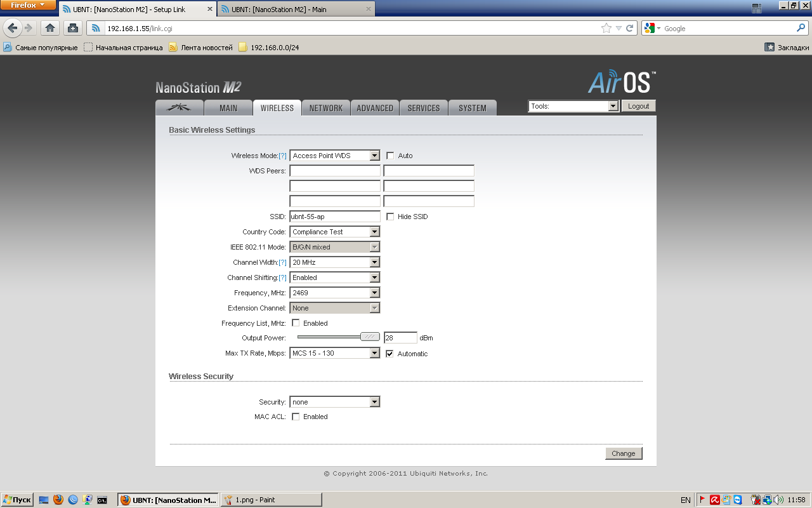Log out with the Logout button
This screenshot has width=812, height=508.
click(x=639, y=106)
